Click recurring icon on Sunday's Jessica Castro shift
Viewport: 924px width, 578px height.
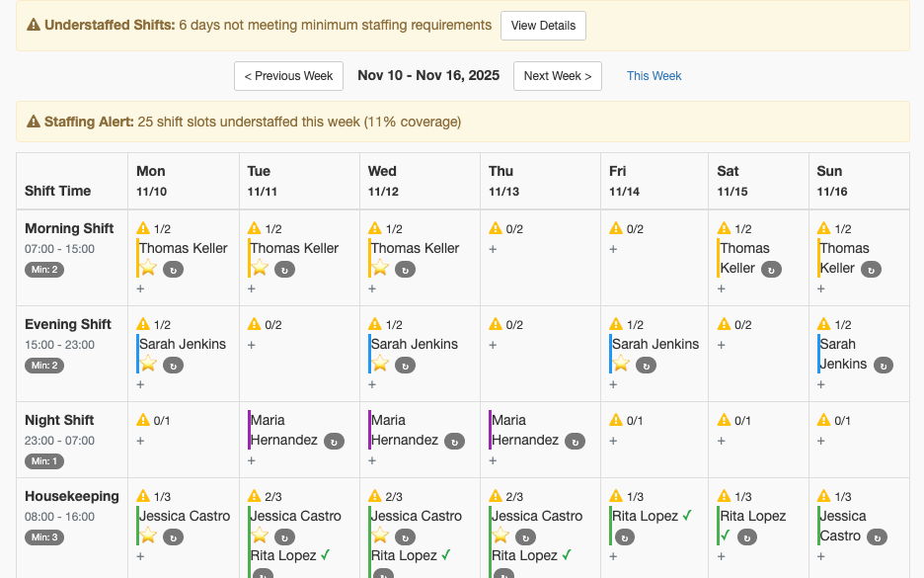pyautogui.click(x=877, y=537)
